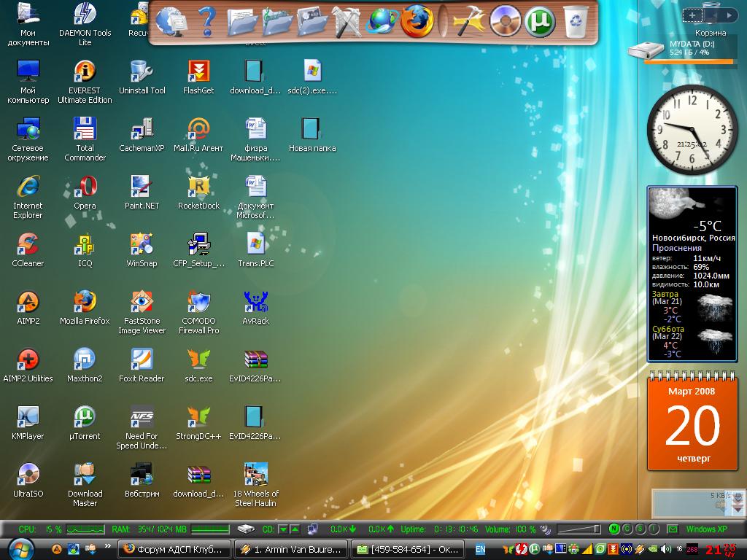Launch Firefox from the top dock
Screen dimensions: 747x560
pos(417,21)
